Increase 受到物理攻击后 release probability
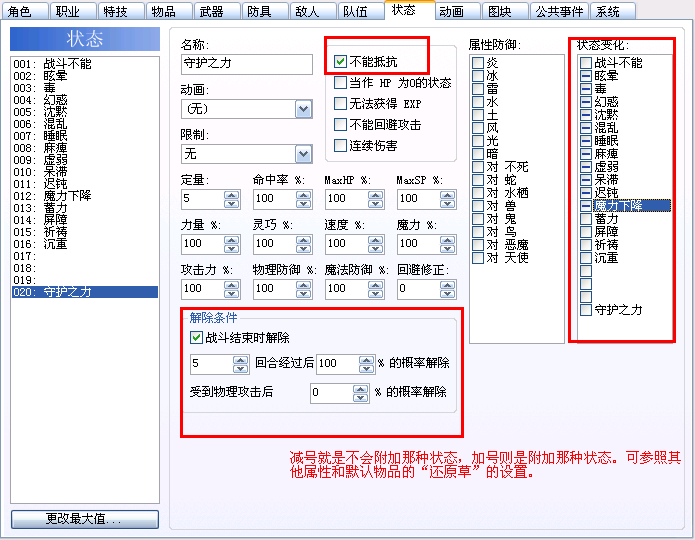Image resolution: width=695 pixels, height=540 pixels. [360, 389]
